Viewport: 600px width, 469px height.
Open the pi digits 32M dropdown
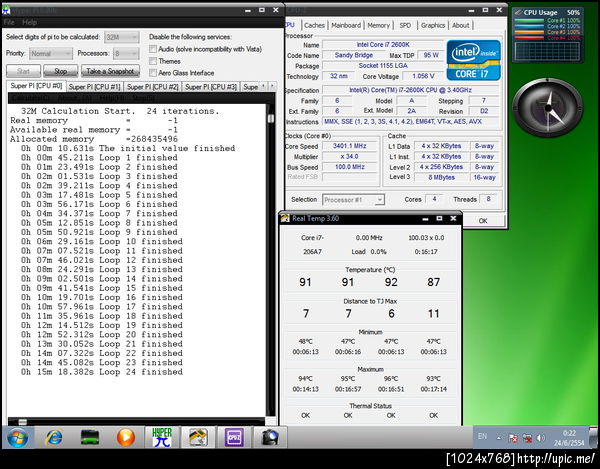tap(121, 37)
